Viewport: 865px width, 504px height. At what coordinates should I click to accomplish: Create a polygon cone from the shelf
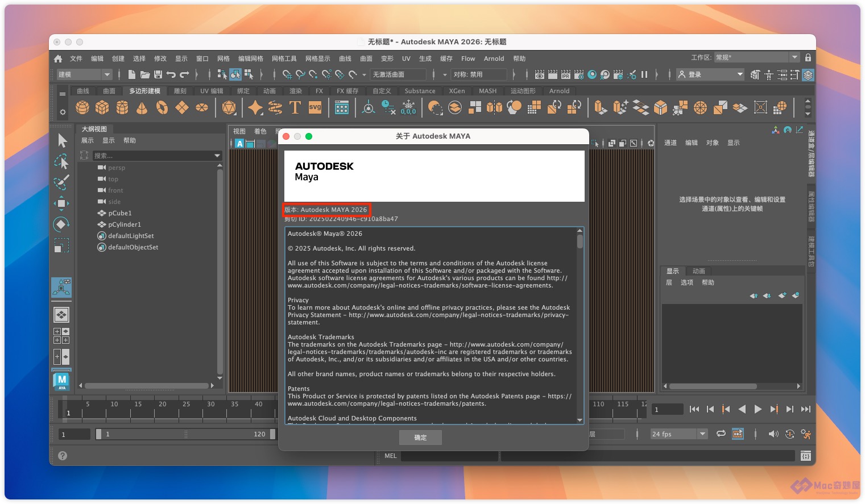pos(142,107)
